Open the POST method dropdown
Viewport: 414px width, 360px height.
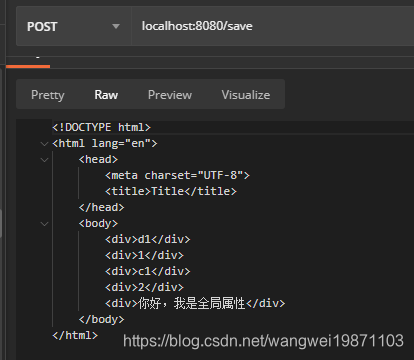pos(73,26)
